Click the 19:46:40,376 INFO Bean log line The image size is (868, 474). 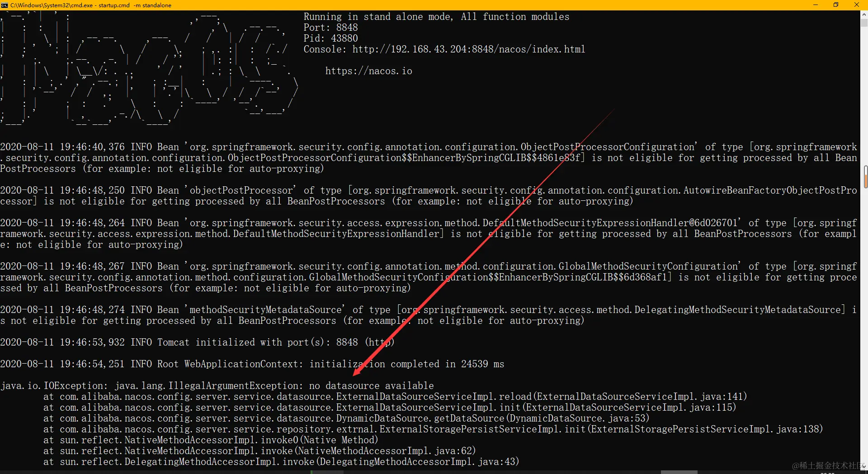(429, 158)
